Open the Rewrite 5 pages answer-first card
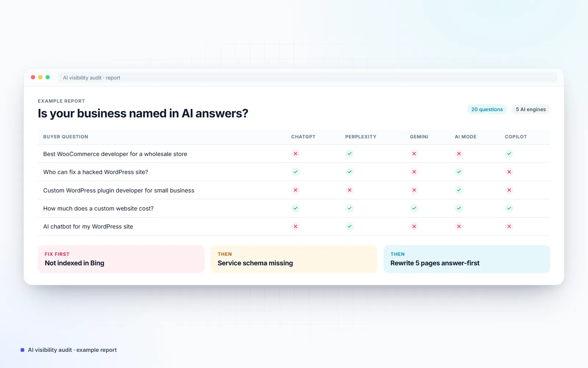 467,259
